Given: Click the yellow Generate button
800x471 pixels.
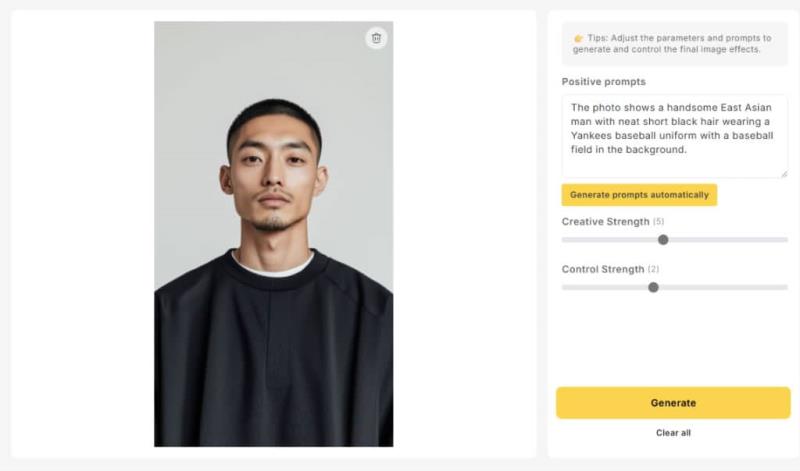Looking at the screenshot, I should [x=673, y=403].
